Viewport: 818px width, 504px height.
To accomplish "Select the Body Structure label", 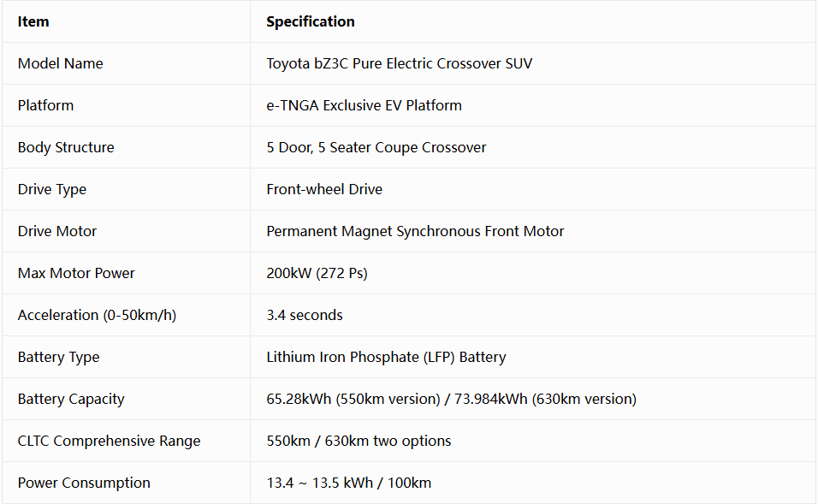I will coord(66,148).
